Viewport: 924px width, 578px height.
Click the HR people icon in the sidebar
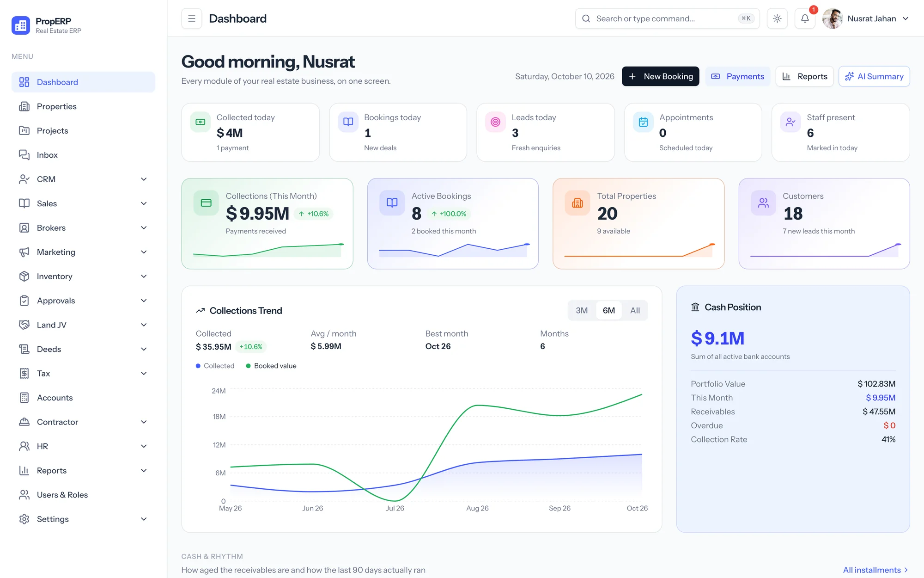click(x=24, y=446)
